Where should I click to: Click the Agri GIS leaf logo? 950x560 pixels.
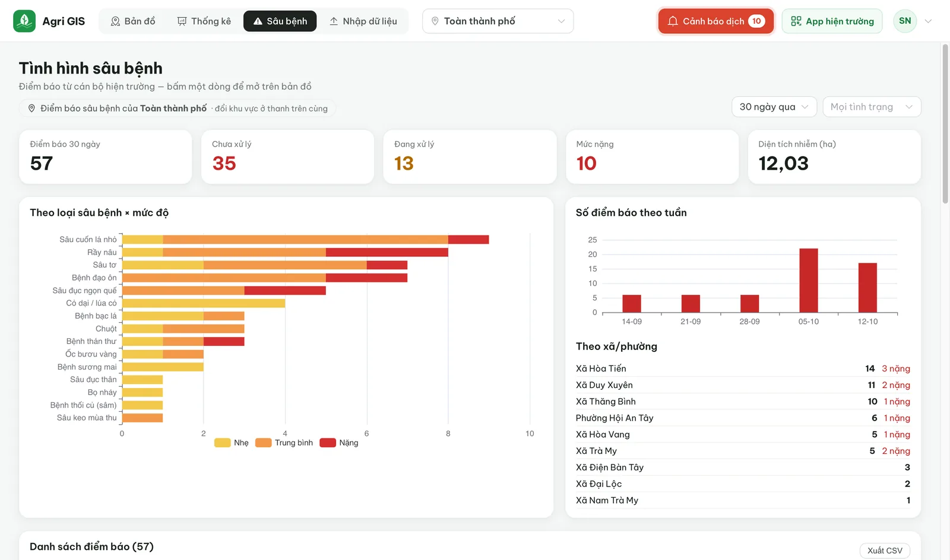coord(24,21)
